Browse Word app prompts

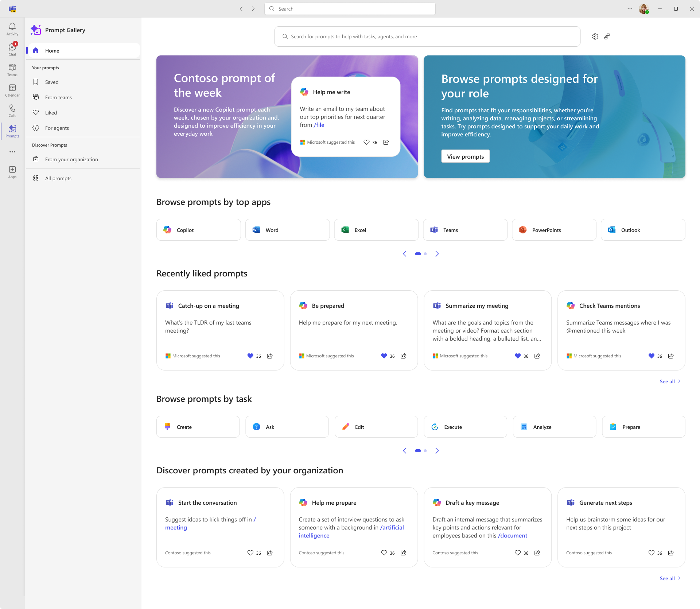(288, 230)
